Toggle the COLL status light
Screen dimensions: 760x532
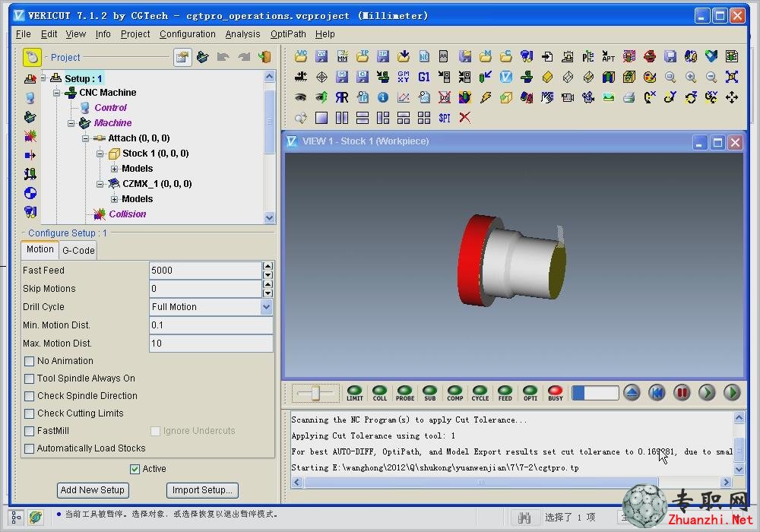tap(379, 393)
